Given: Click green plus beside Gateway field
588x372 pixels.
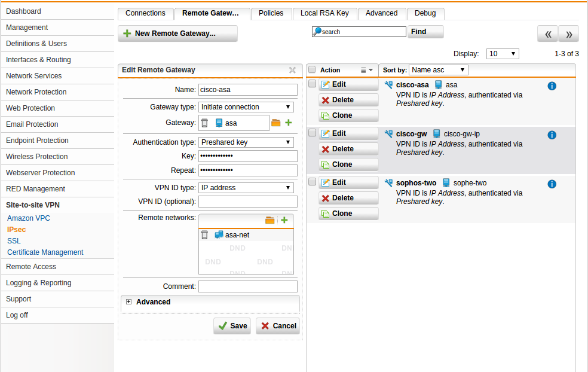Looking at the screenshot, I should 289,123.
